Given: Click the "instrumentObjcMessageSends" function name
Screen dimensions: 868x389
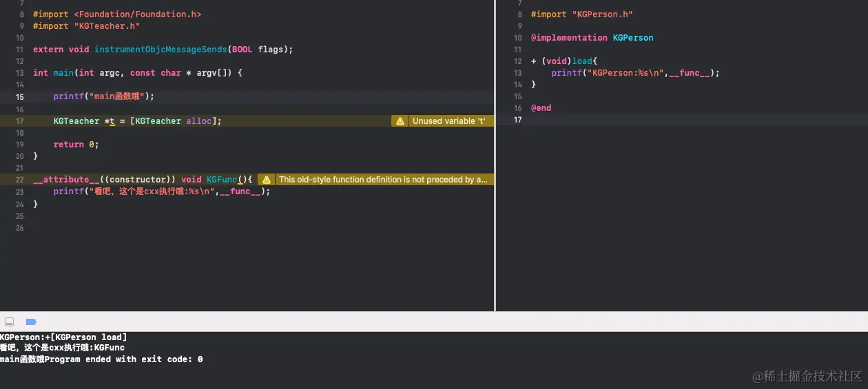Looking at the screenshot, I should point(161,50).
